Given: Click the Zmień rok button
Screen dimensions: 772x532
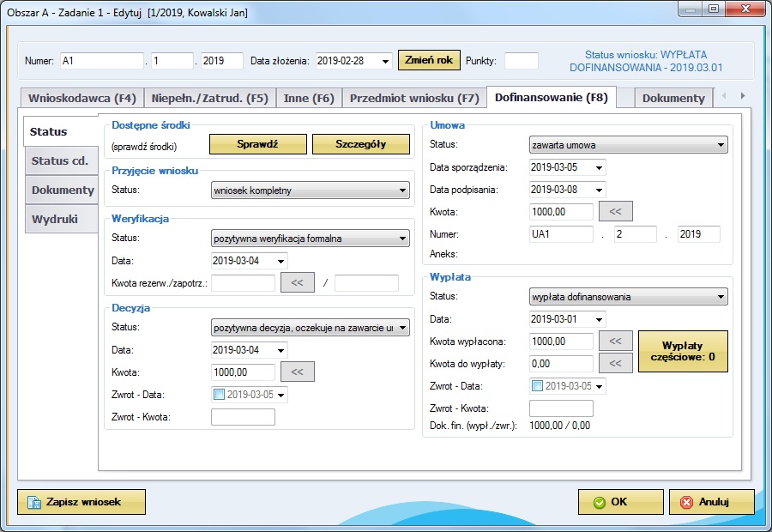Looking at the screenshot, I should (x=429, y=60).
